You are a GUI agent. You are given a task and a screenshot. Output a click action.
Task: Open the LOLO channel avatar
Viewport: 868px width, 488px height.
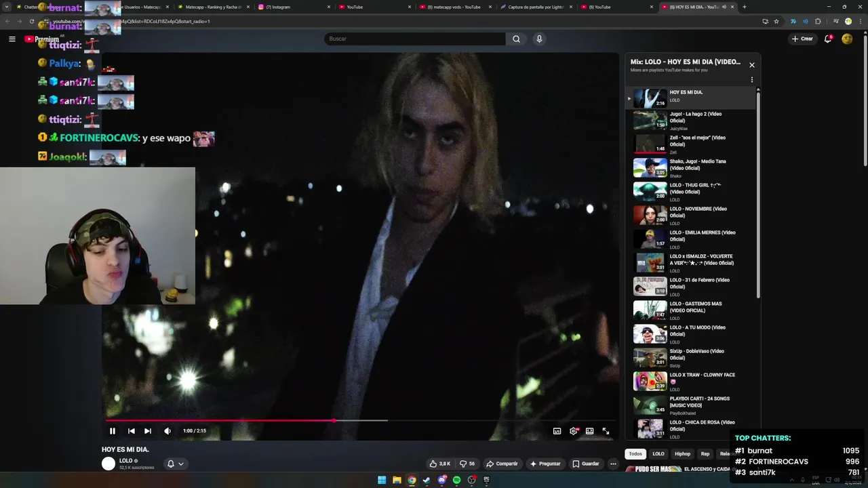108,464
